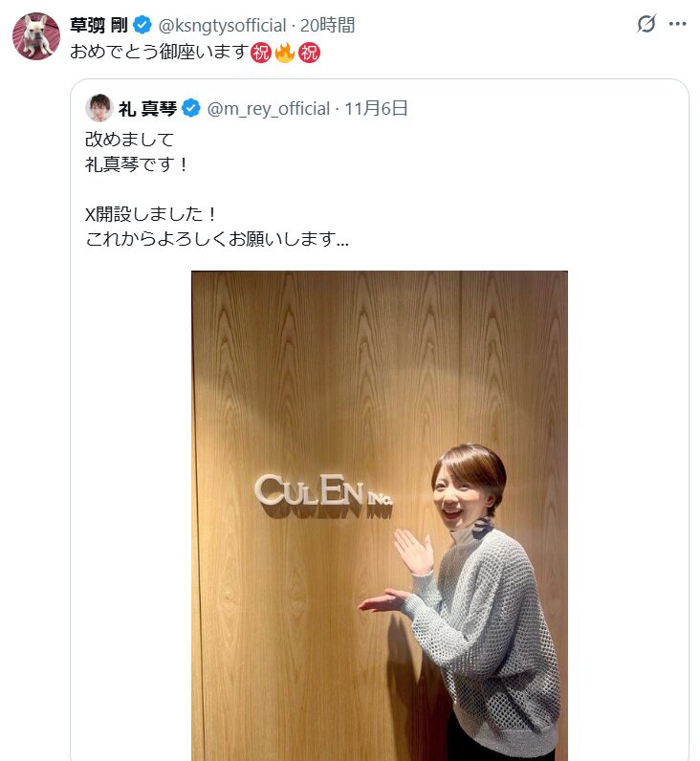Click the Grok explain icon
Viewport: 700px width, 761px height.
(x=646, y=24)
